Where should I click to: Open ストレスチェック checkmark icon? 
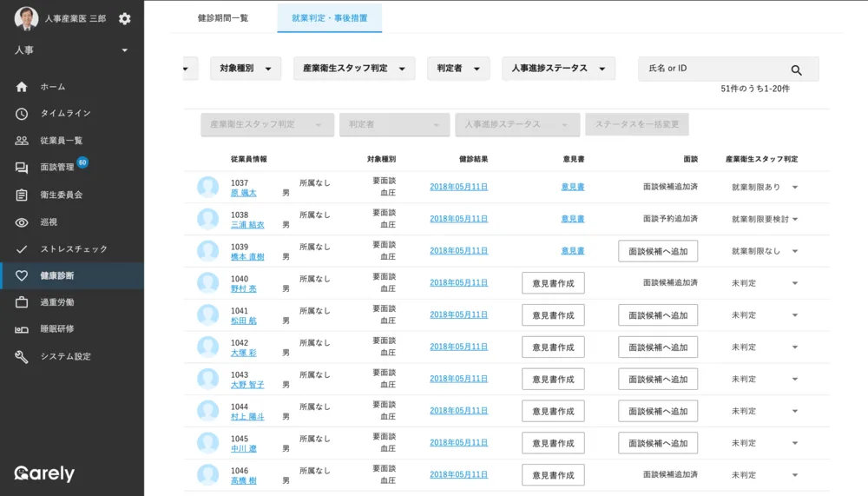[x=22, y=249]
